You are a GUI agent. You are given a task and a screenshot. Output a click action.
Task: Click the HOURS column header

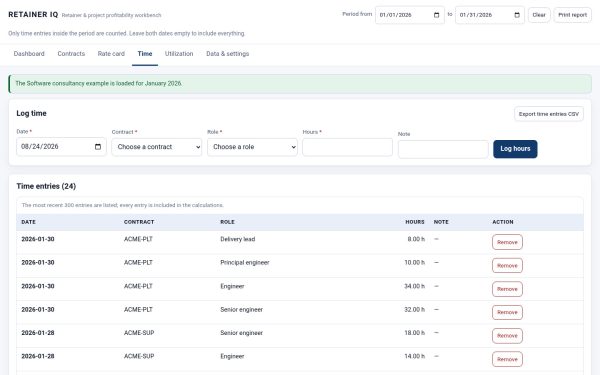(415, 222)
